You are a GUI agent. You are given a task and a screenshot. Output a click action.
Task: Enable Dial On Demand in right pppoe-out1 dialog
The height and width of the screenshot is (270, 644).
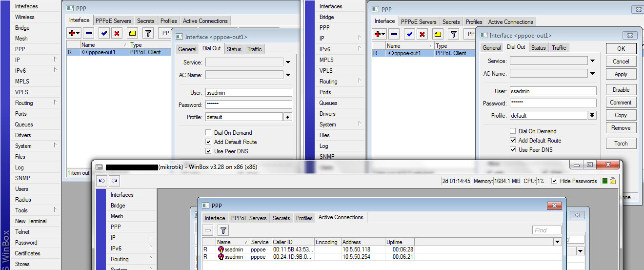(513, 131)
